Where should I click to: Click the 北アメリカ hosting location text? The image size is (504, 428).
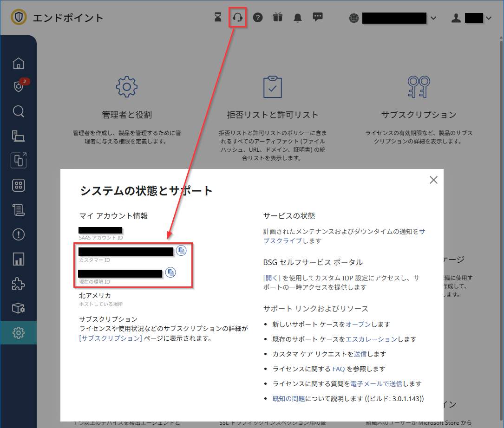point(95,296)
